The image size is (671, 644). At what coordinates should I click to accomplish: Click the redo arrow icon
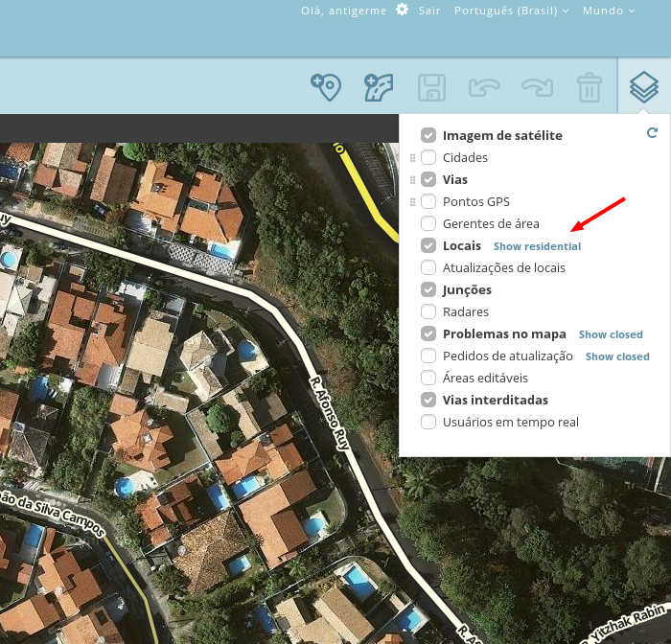coord(537,87)
